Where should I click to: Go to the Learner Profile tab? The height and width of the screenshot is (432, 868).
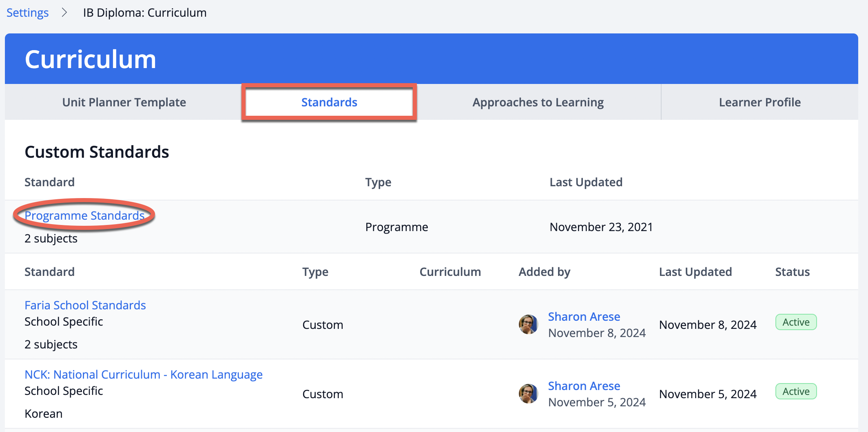pos(759,102)
